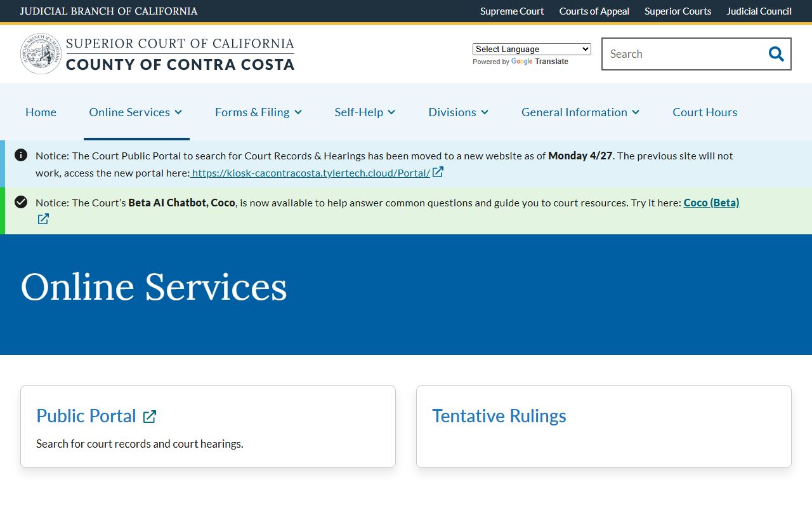Click the bold 'Monday 4/27' date text

580,156
